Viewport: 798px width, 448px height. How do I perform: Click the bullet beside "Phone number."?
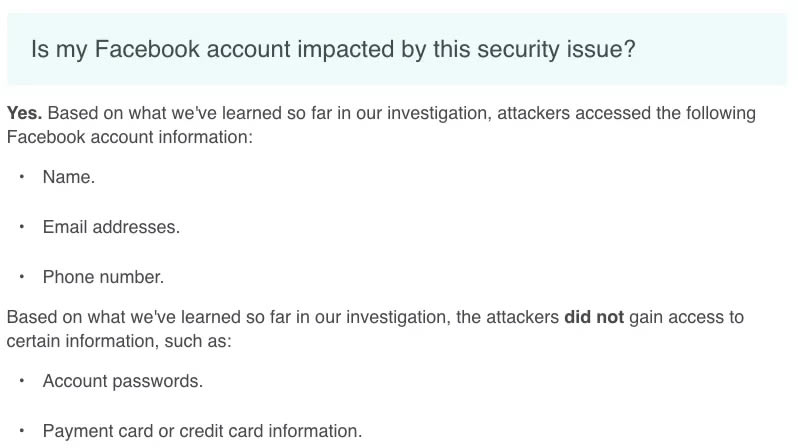pyautogui.click(x=22, y=277)
